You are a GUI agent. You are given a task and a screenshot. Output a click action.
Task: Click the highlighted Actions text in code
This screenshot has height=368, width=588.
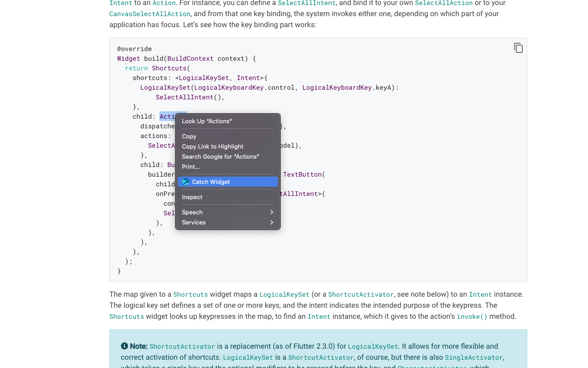(x=167, y=116)
